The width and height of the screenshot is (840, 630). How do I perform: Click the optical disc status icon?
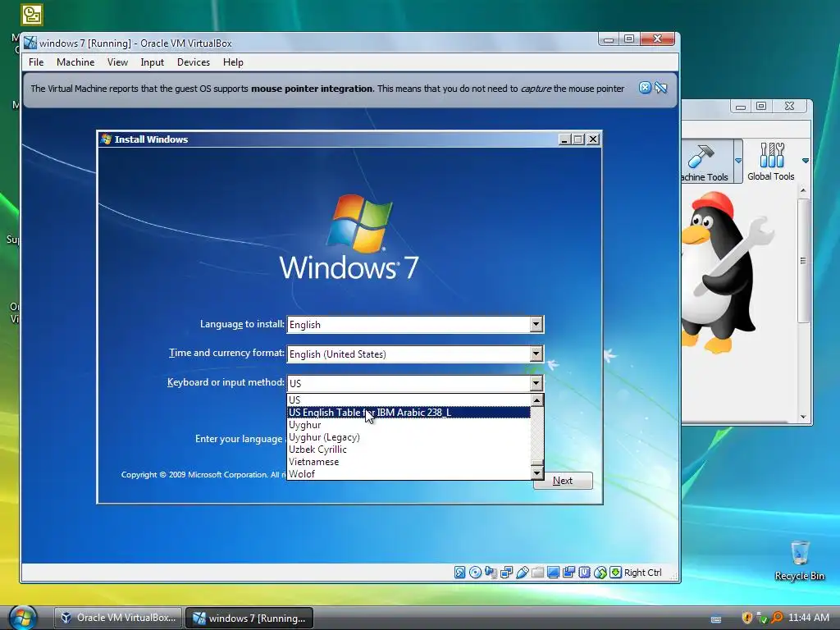pyautogui.click(x=475, y=572)
